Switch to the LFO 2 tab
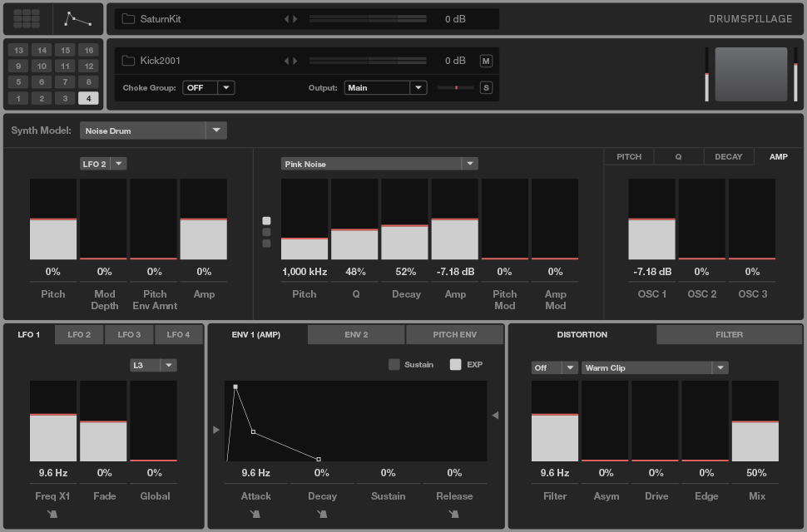 point(79,335)
